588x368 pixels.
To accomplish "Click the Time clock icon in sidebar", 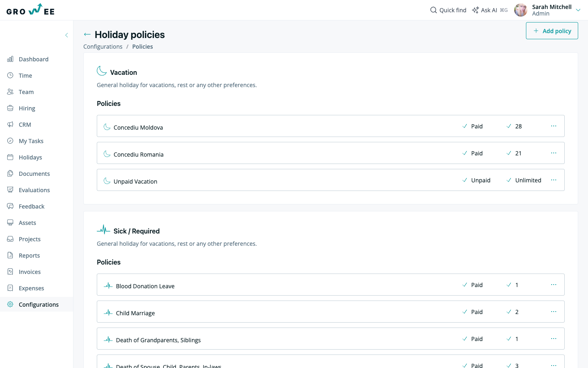I will pyautogui.click(x=10, y=75).
